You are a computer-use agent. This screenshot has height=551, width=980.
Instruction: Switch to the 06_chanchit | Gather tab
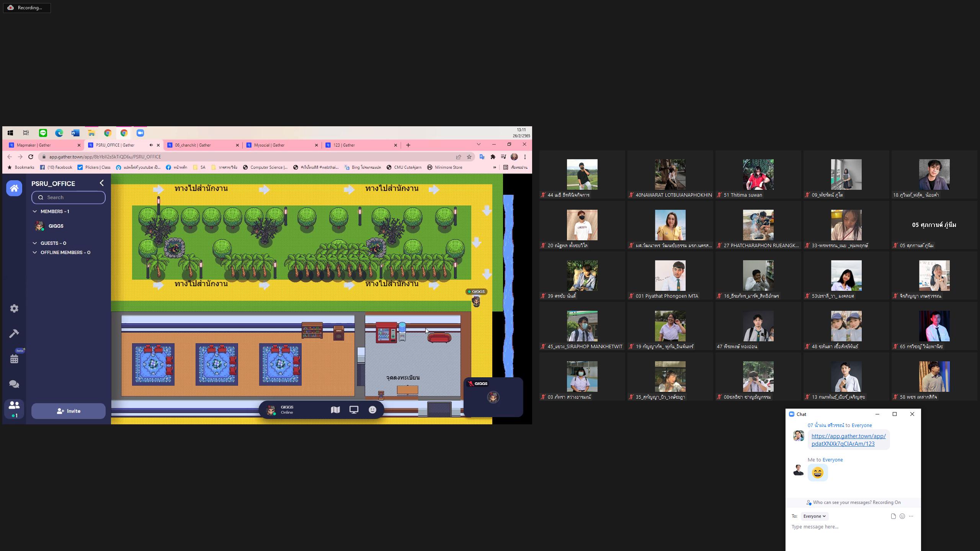click(x=203, y=145)
